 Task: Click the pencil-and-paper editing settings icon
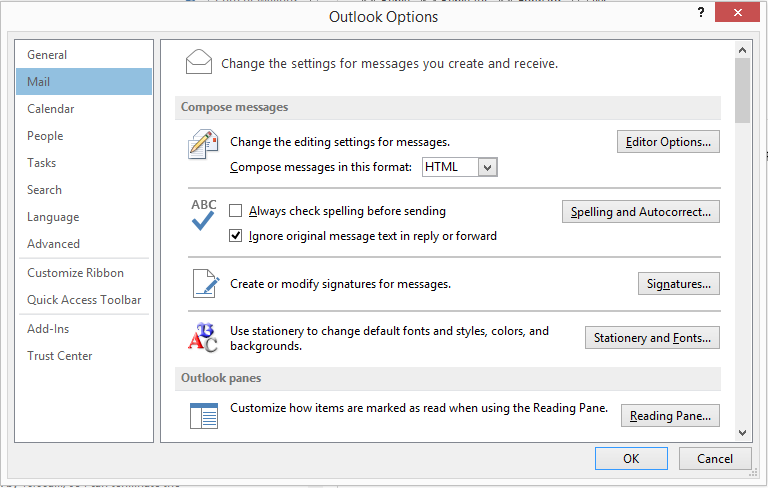(x=203, y=146)
